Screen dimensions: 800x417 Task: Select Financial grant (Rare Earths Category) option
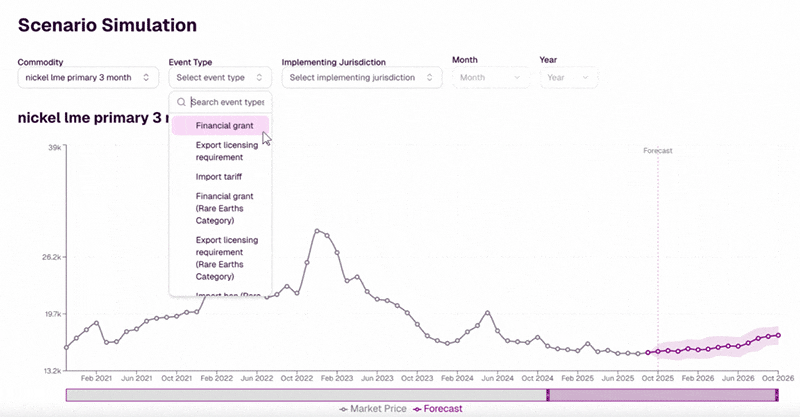224,208
